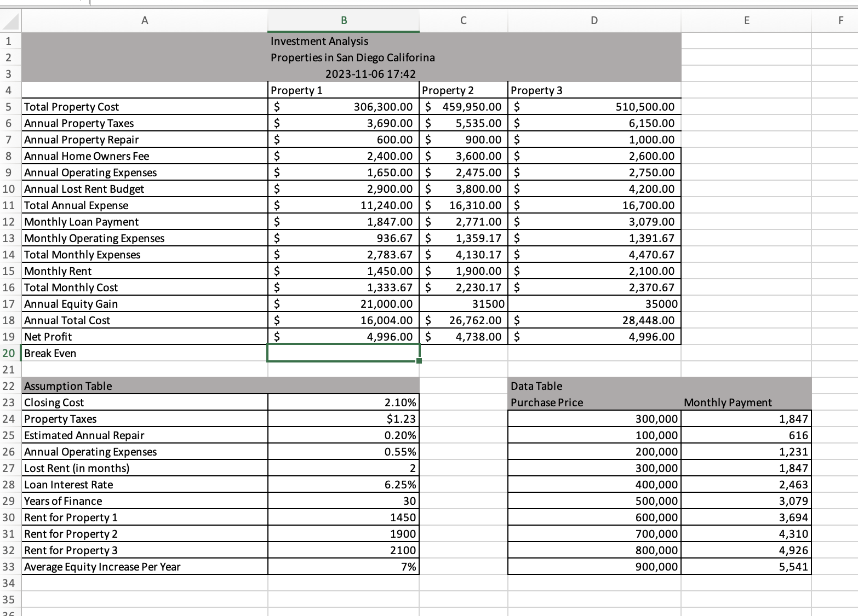Image resolution: width=858 pixels, height=616 pixels.
Task: Click the 'Years of Finance' label
Action: coord(63,501)
